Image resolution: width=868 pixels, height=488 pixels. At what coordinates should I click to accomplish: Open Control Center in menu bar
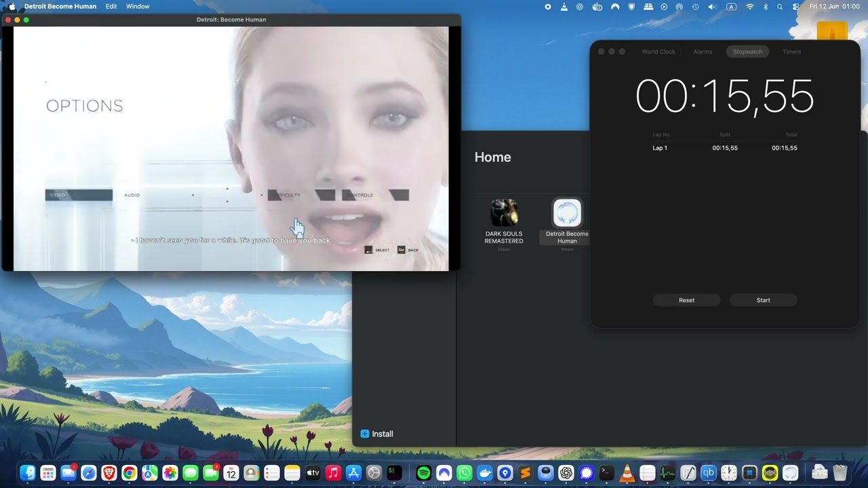pos(796,6)
